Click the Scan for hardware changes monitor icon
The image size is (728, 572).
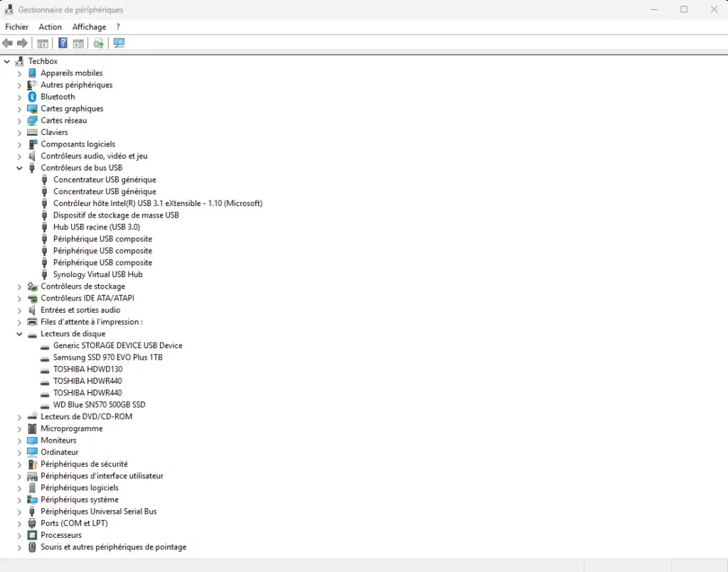[x=119, y=43]
